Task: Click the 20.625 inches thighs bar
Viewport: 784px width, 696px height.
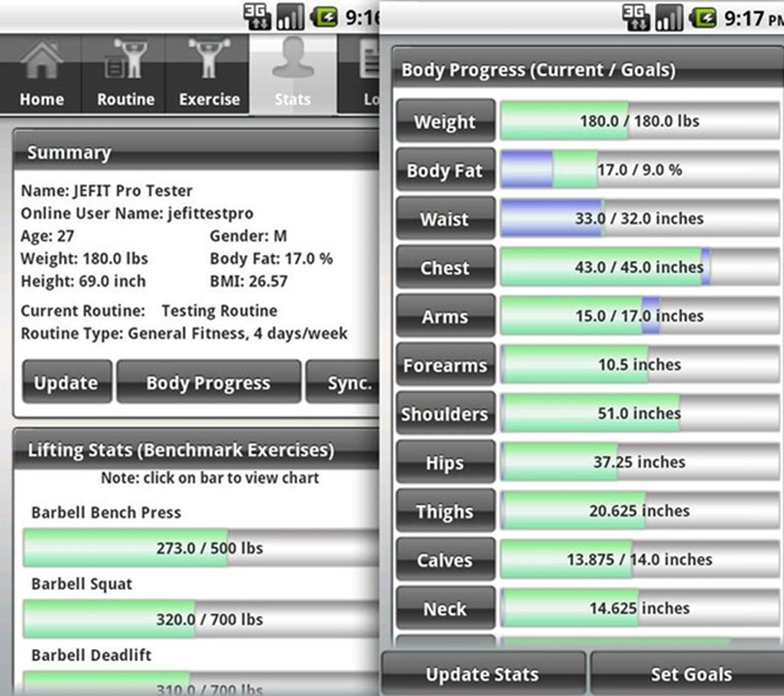Action: tap(640, 510)
